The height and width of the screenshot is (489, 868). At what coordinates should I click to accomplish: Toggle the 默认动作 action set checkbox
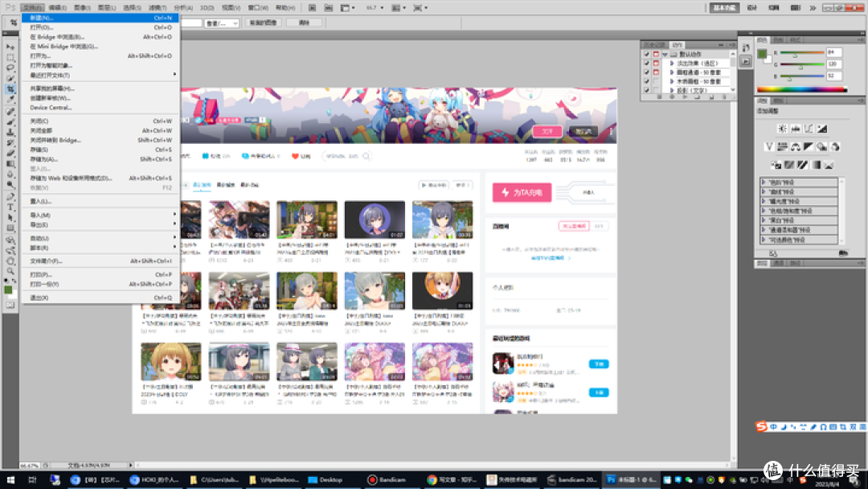tap(646, 54)
